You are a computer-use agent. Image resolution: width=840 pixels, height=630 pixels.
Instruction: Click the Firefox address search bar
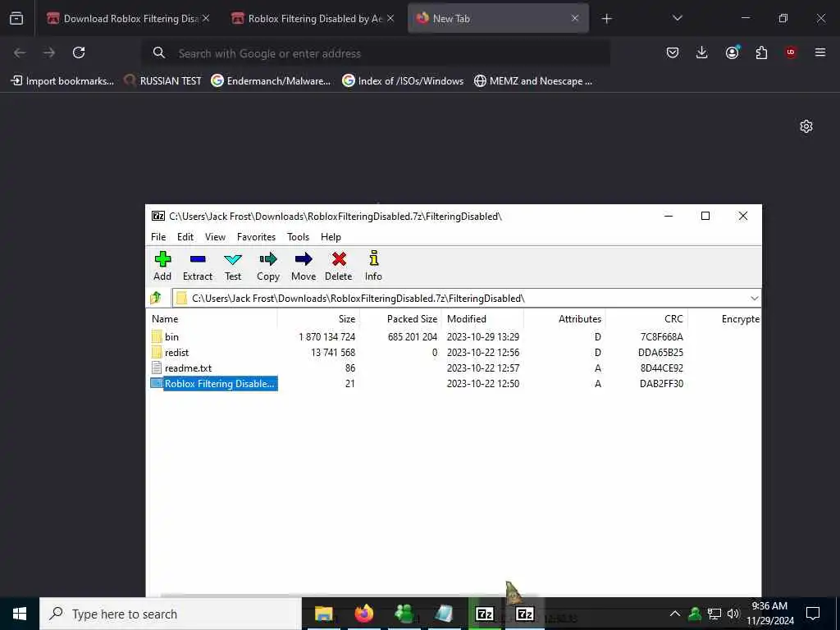pyautogui.click(x=375, y=53)
